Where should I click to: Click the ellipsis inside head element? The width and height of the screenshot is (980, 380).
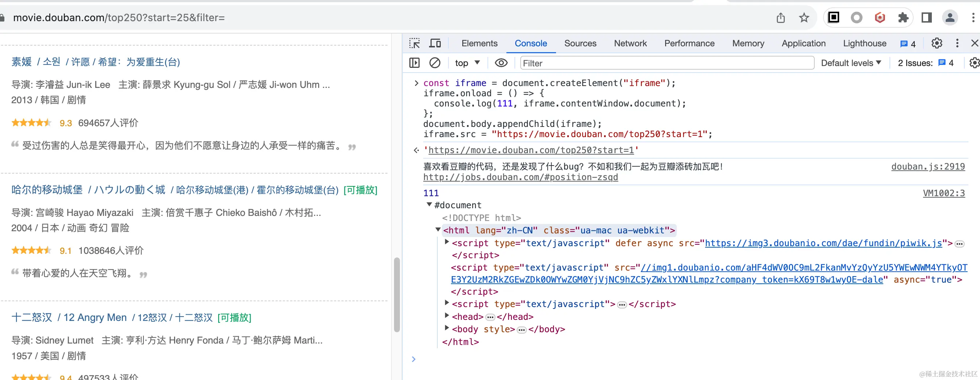[x=490, y=317]
